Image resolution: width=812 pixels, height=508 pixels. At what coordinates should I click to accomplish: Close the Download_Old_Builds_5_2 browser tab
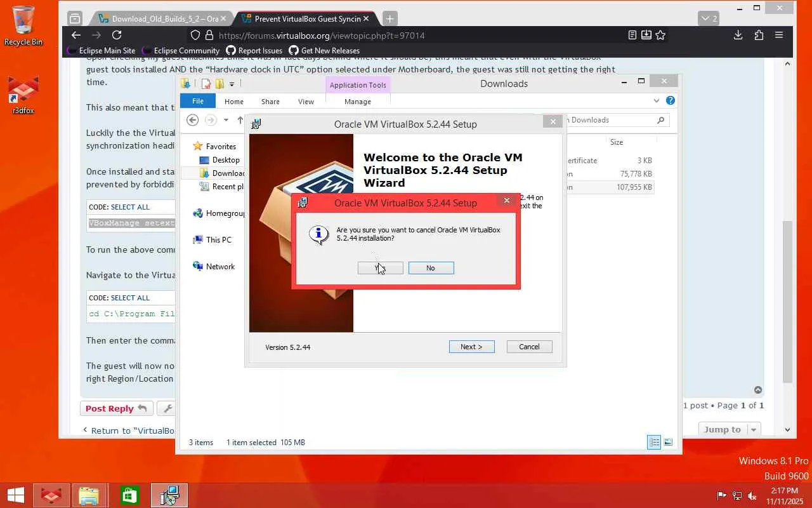tap(223, 19)
